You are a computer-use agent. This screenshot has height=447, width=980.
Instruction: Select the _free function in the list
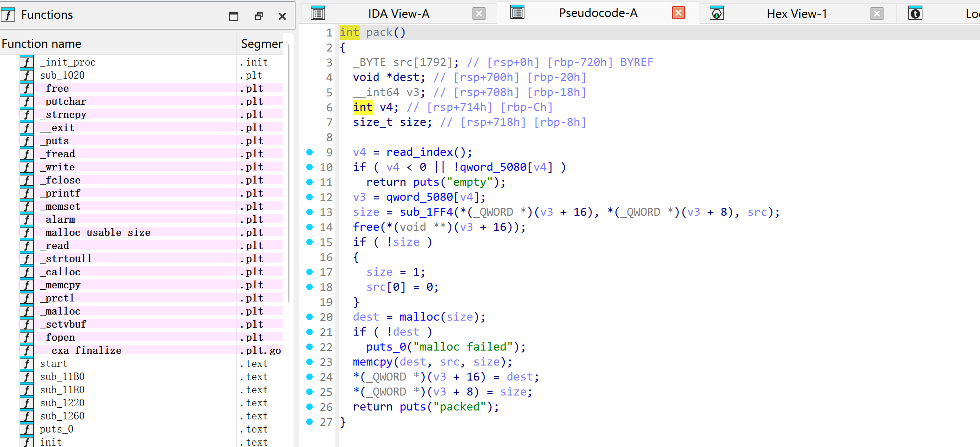tap(142, 88)
